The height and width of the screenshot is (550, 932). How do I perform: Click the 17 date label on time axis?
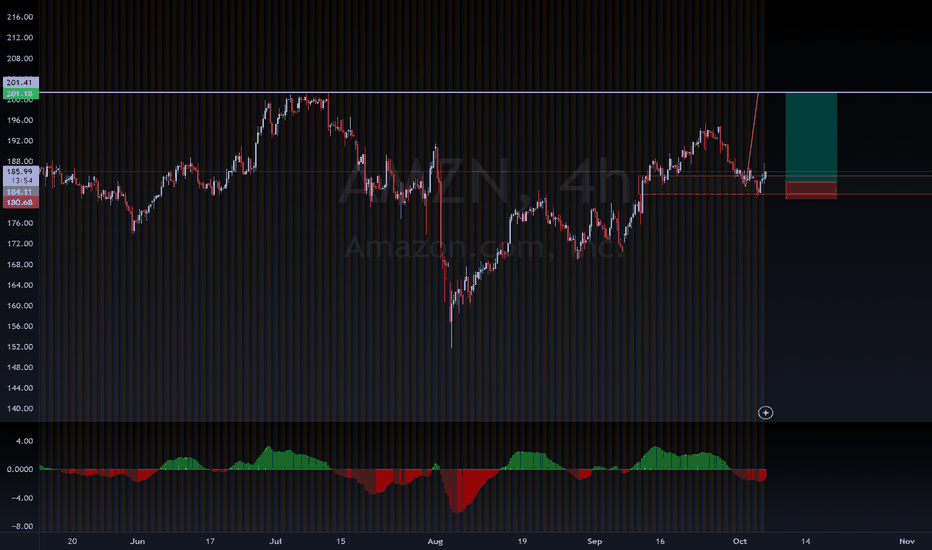click(x=210, y=541)
